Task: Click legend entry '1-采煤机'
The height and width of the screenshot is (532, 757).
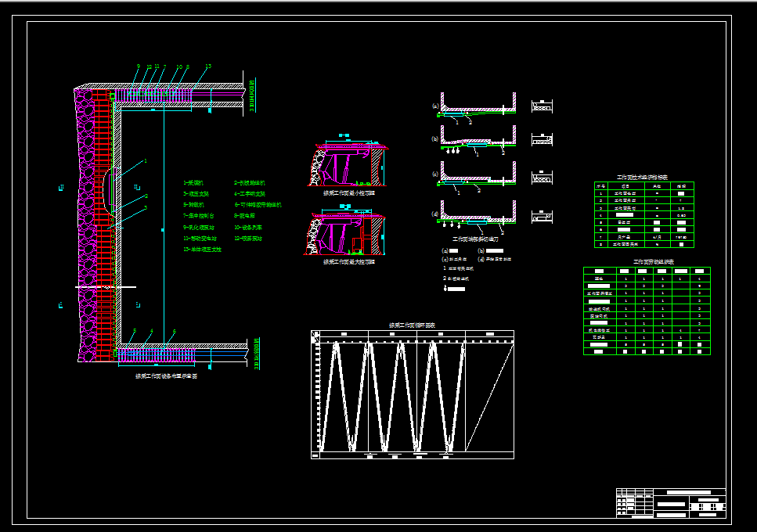Action: [x=193, y=183]
